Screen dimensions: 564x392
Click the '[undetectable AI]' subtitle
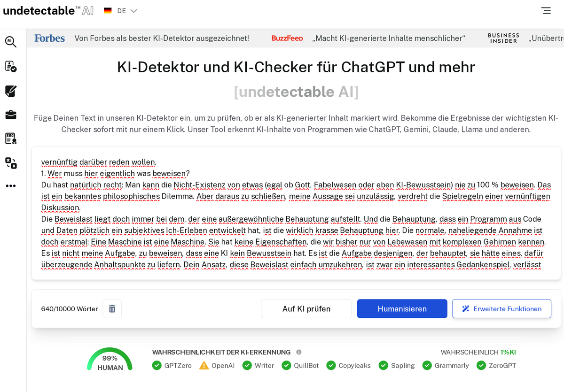[x=296, y=92]
